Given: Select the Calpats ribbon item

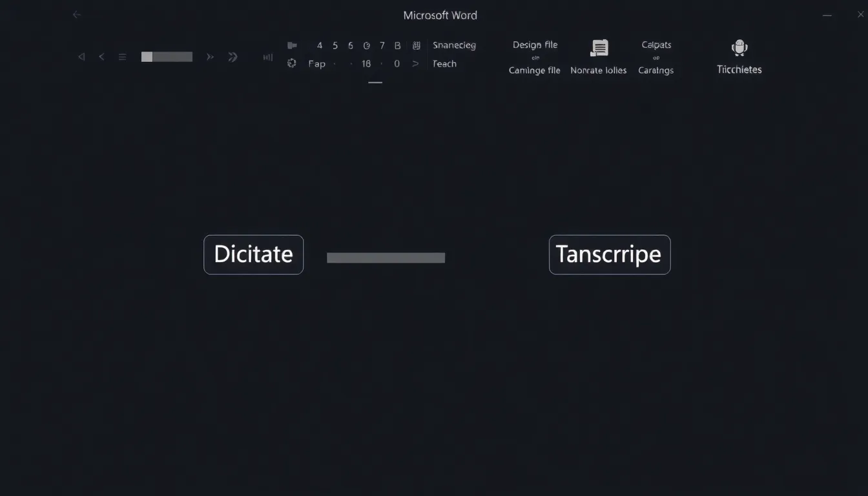Looking at the screenshot, I should pos(656,45).
